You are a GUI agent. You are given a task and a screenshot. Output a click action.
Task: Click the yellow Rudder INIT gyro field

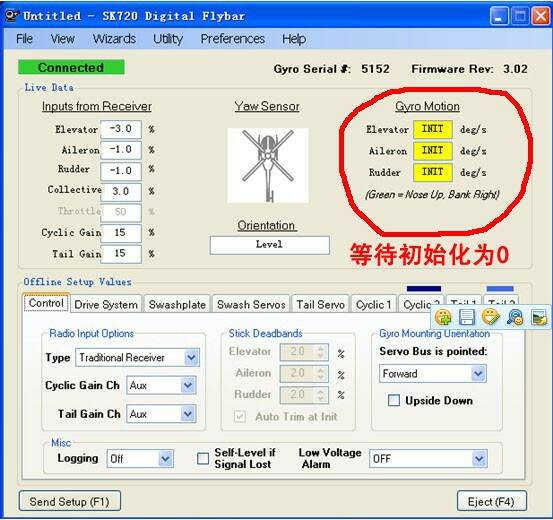tap(433, 172)
